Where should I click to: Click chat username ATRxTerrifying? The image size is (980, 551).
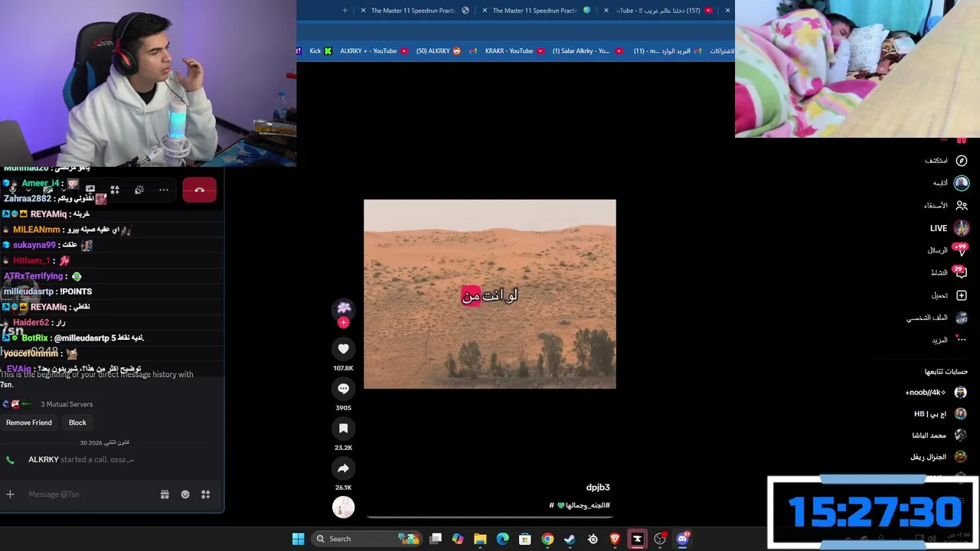pyautogui.click(x=33, y=276)
